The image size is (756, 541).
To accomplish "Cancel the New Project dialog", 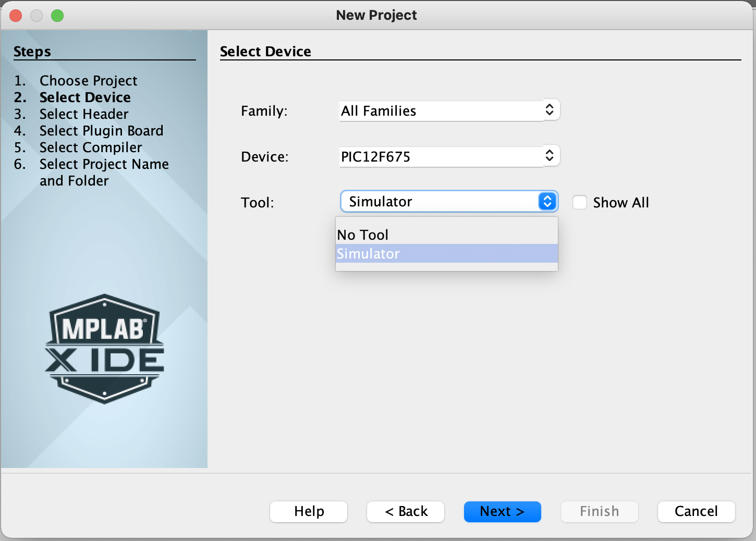I will point(696,511).
